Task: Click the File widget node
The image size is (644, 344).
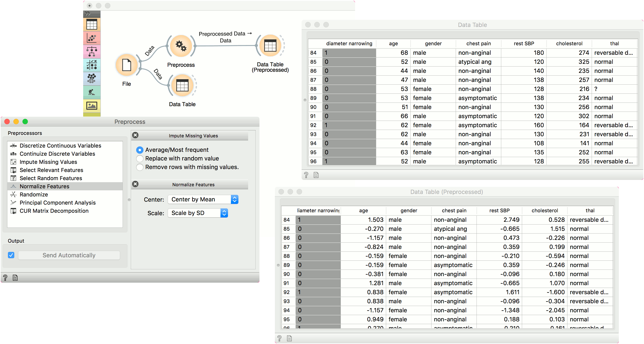Action: click(x=126, y=65)
